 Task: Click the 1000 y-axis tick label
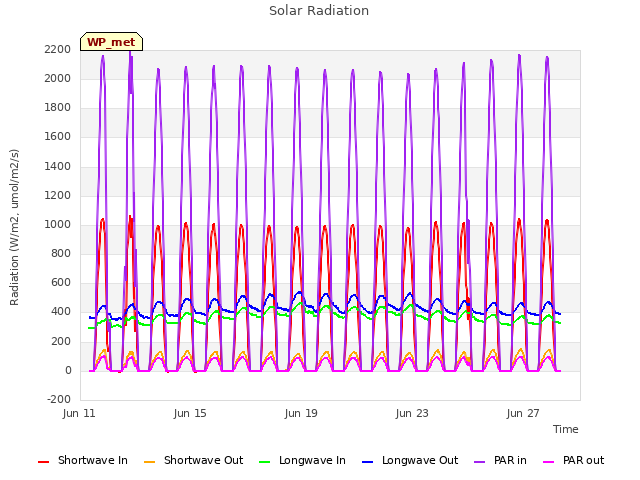58,224
